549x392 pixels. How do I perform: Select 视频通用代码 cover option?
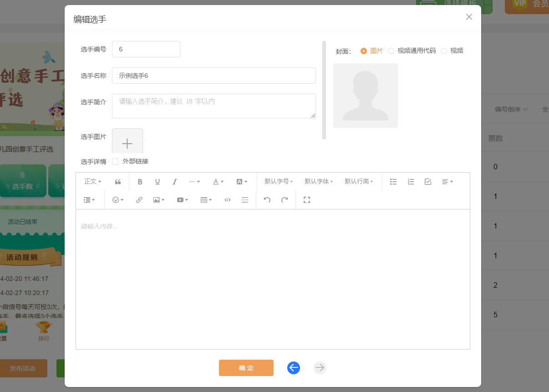[391, 51]
